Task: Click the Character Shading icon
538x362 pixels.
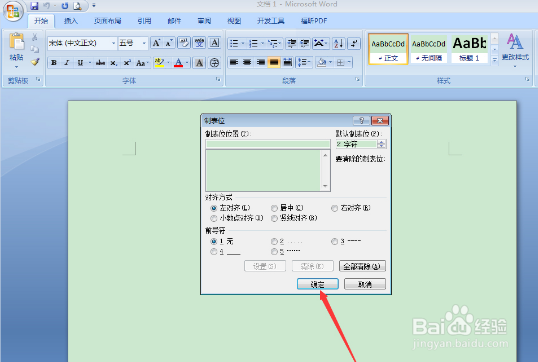Action: point(199,63)
